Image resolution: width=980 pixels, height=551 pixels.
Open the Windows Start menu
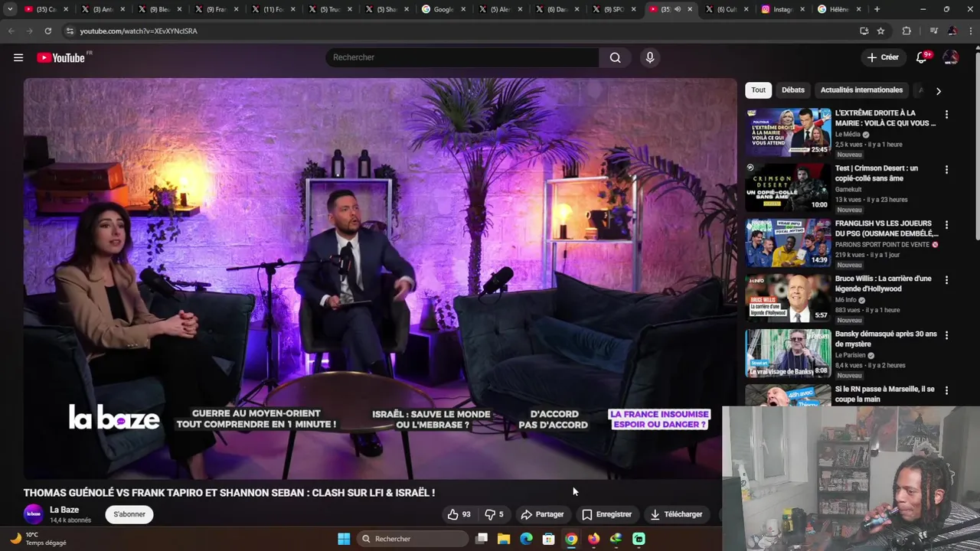point(344,539)
